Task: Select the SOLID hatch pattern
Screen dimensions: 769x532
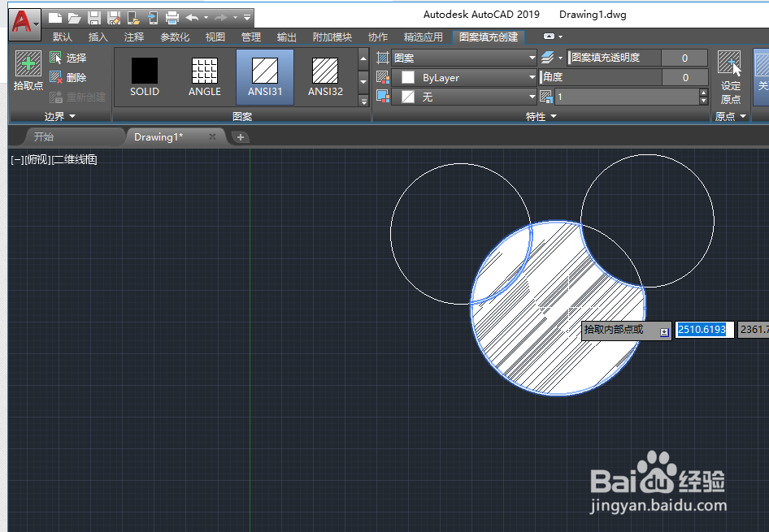Action: coord(145,77)
